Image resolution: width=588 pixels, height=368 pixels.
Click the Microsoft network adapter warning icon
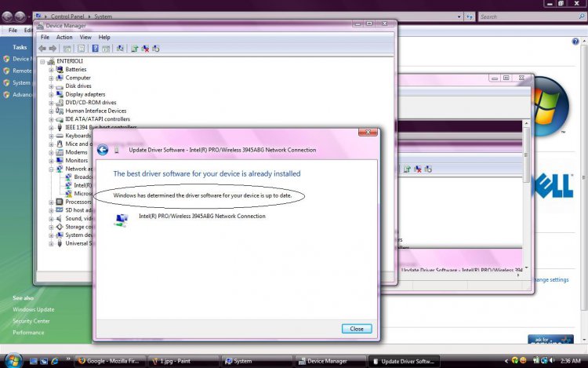68,194
